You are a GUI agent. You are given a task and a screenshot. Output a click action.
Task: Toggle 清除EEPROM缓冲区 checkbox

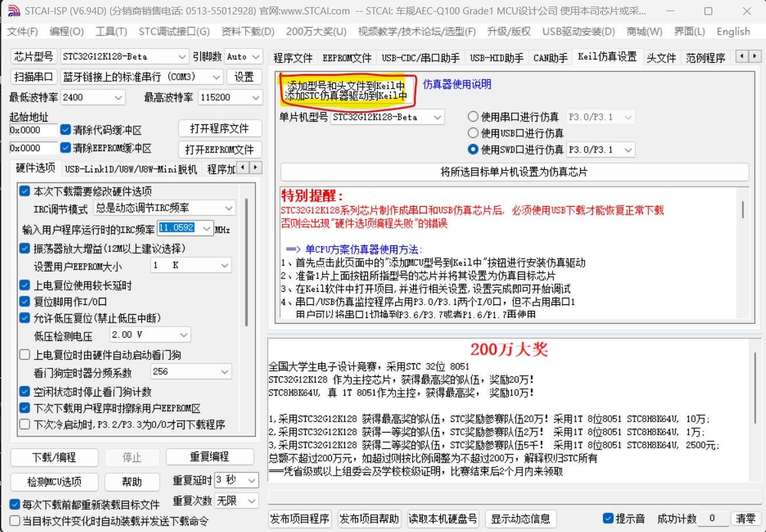coord(65,147)
